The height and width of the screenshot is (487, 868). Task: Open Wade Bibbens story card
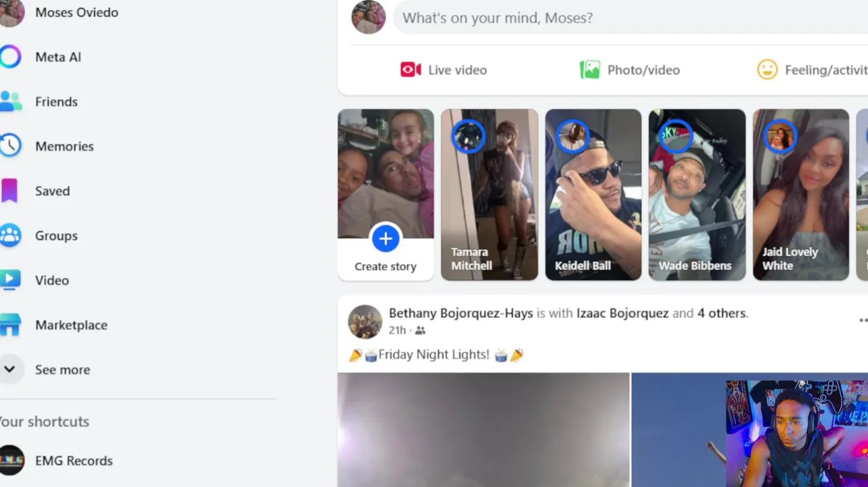[x=697, y=195]
